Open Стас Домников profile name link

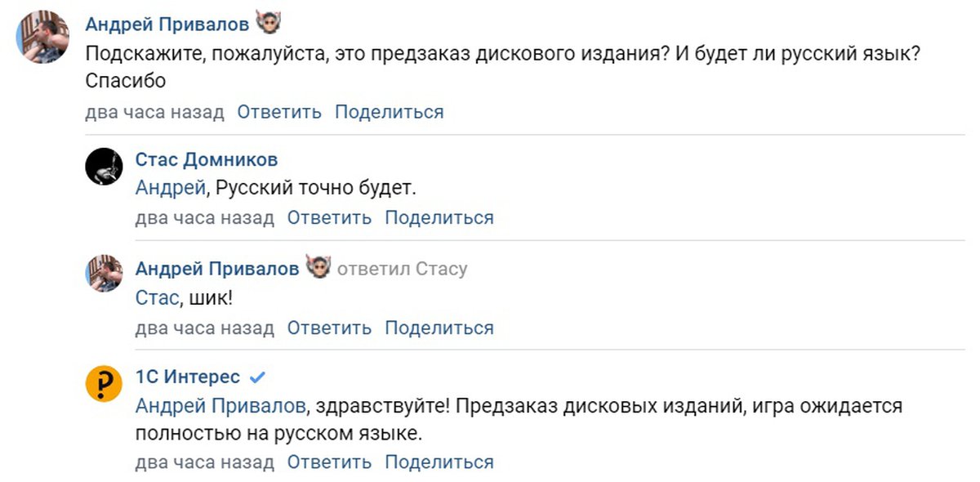(206, 158)
